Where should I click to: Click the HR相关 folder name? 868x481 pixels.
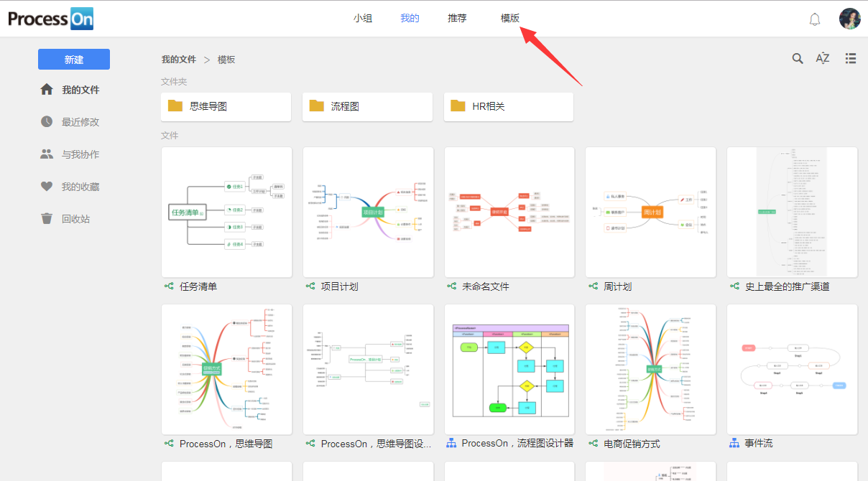[x=489, y=106]
